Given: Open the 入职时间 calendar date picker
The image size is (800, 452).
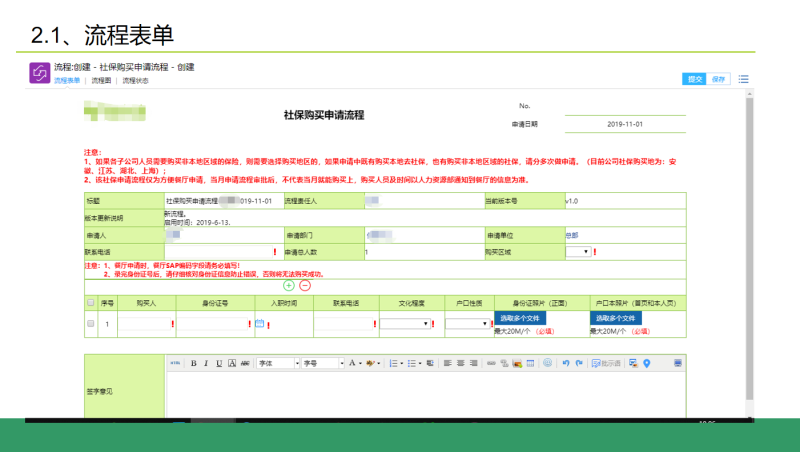Looking at the screenshot, I should click(x=259, y=324).
